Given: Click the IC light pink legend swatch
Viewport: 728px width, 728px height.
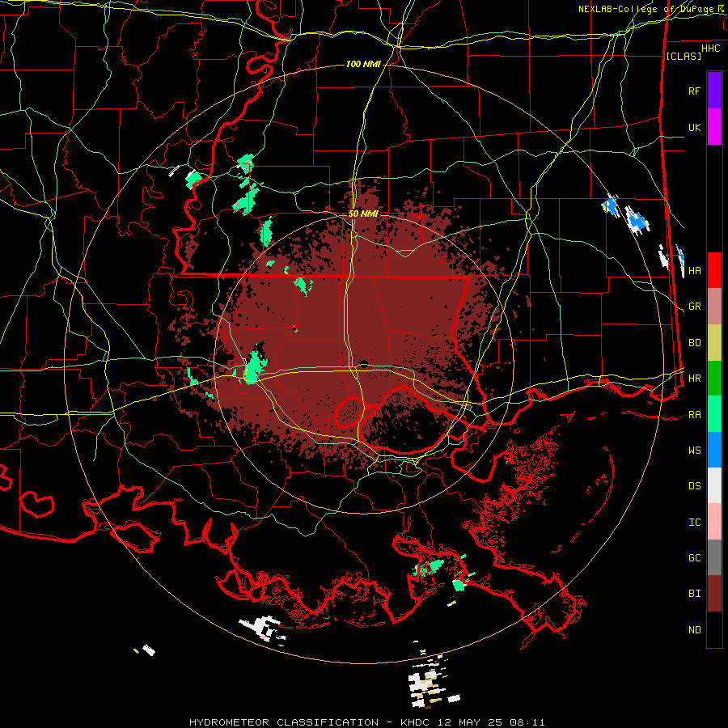Looking at the screenshot, I should [714, 522].
